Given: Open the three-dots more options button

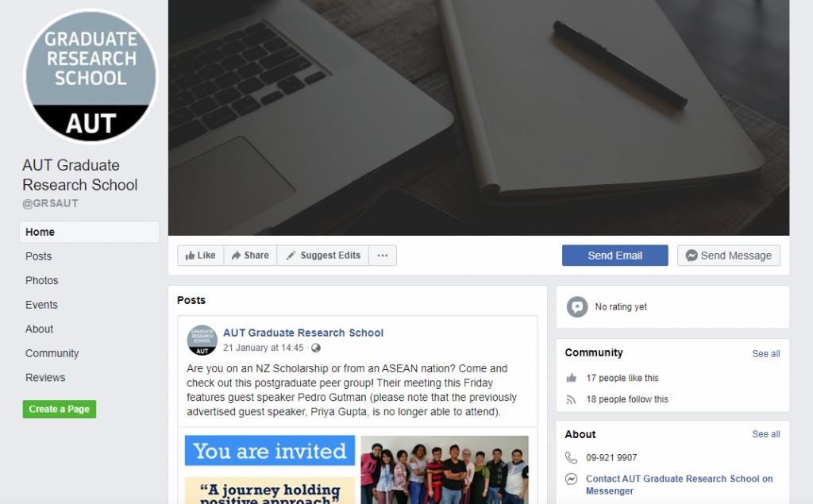Looking at the screenshot, I should (x=383, y=255).
